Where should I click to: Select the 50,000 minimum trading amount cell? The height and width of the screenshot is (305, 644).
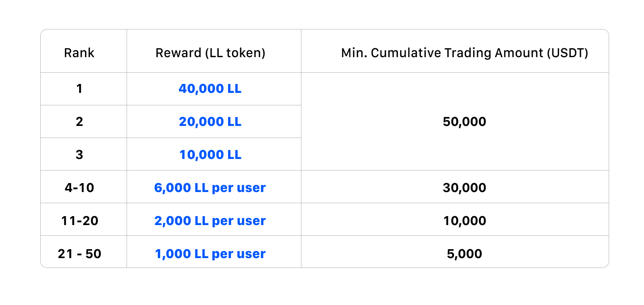(x=464, y=121)
